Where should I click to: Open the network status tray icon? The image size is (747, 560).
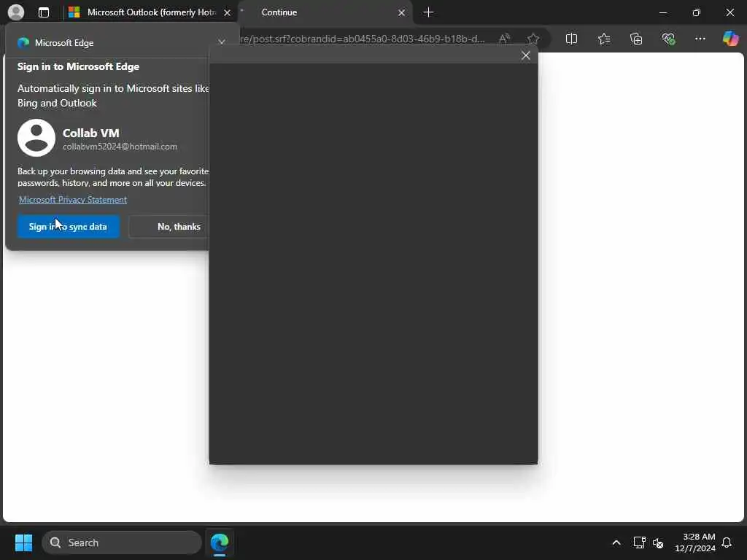point(639,542)
